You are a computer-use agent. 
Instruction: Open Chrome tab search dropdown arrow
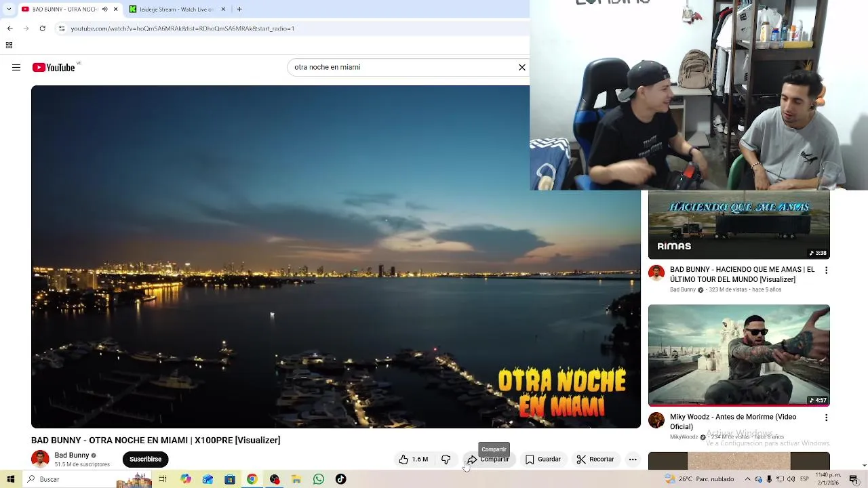click(x=8, y=9)
